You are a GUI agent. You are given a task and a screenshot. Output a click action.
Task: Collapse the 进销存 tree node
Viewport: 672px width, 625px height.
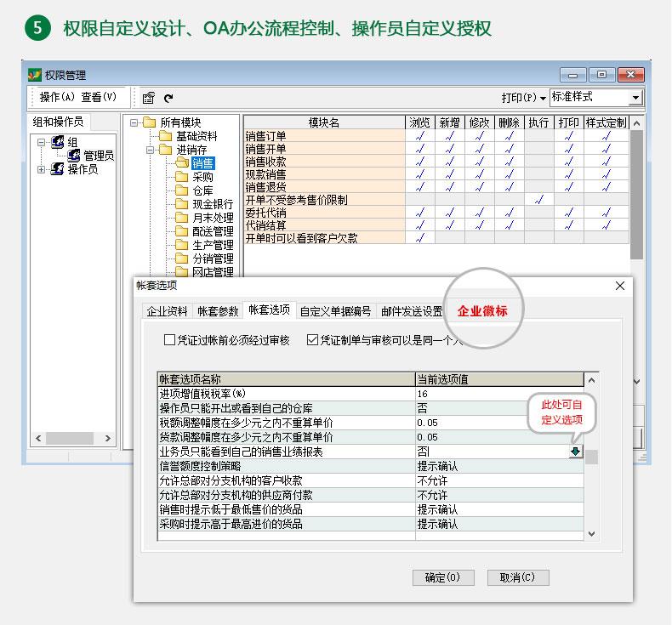tap(150, 150)
